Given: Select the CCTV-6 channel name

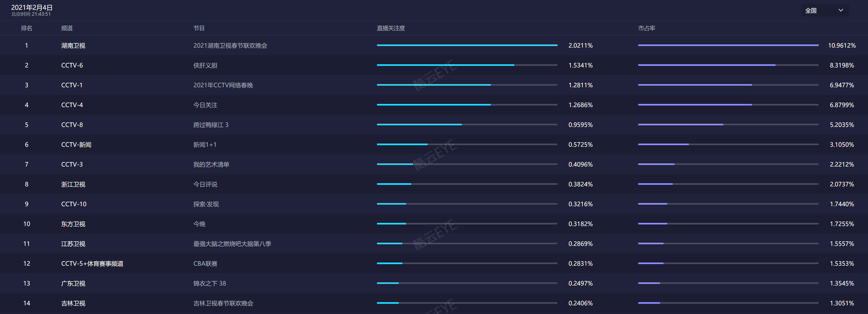Looking at the screenshot, I should (72, 65).
